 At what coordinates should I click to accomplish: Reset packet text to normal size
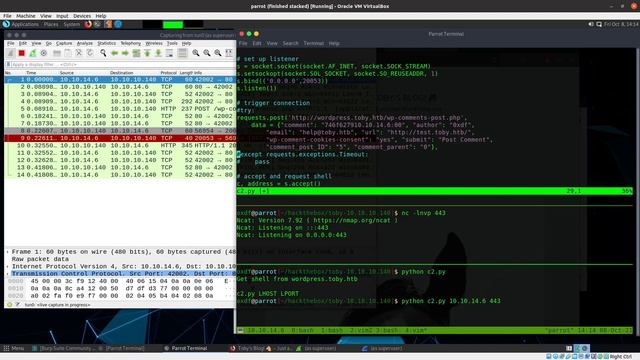tap(218, 53)
